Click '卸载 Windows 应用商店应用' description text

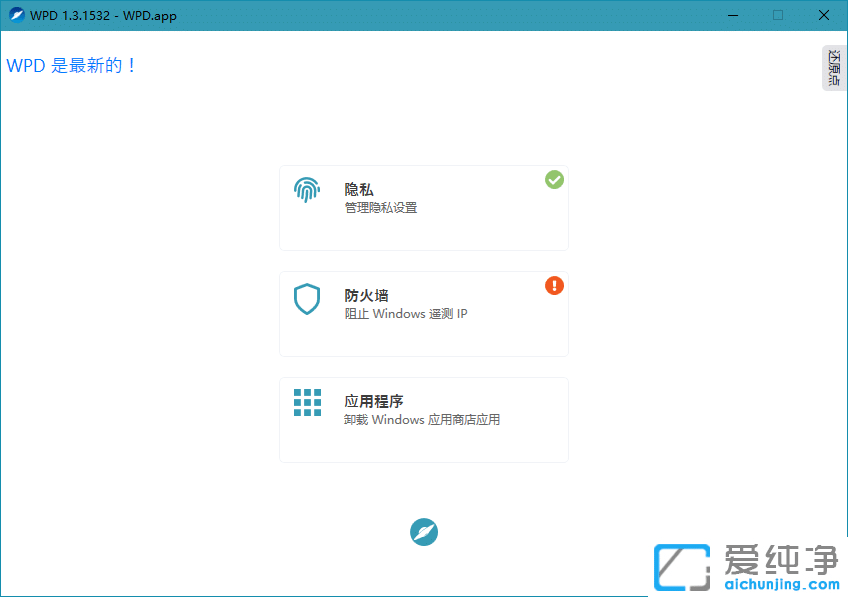click(x=422, y=420)
